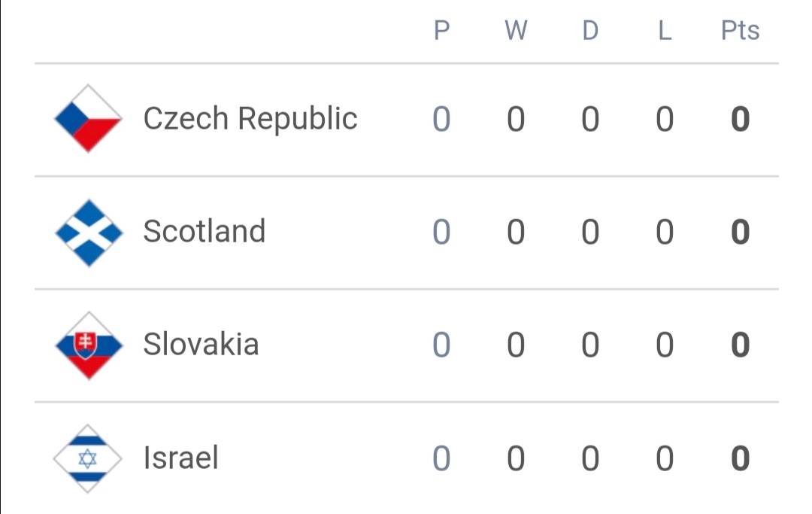
Task: Select the D column header
Action: [590, 30]
